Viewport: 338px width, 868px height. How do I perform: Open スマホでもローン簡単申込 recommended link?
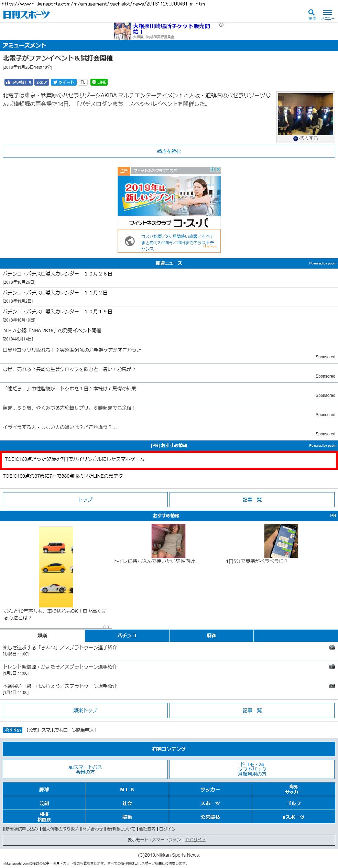pos(62,730)
